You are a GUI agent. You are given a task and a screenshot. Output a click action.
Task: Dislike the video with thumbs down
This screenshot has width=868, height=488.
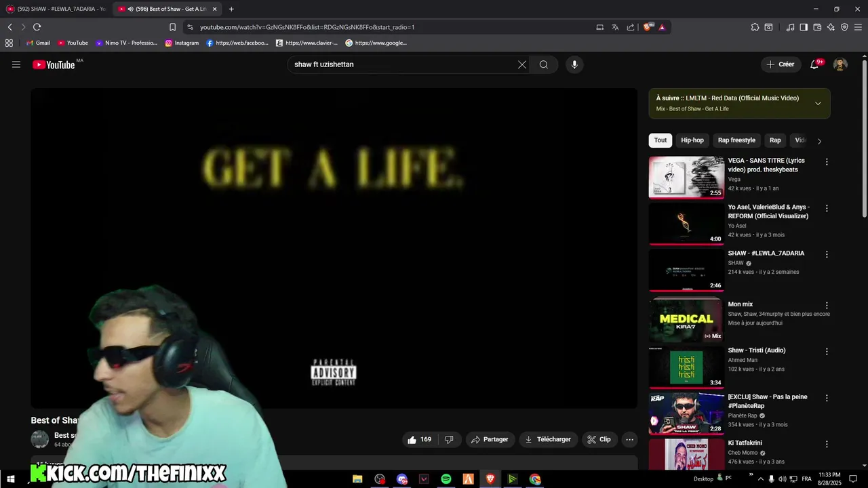[449, 439]
